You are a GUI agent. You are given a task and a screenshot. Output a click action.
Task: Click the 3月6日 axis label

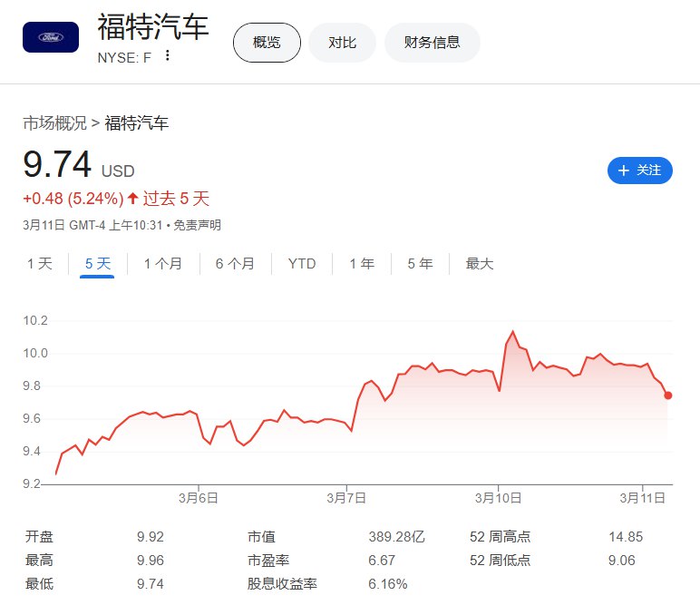pyautogui.click(x=199, y=498)
